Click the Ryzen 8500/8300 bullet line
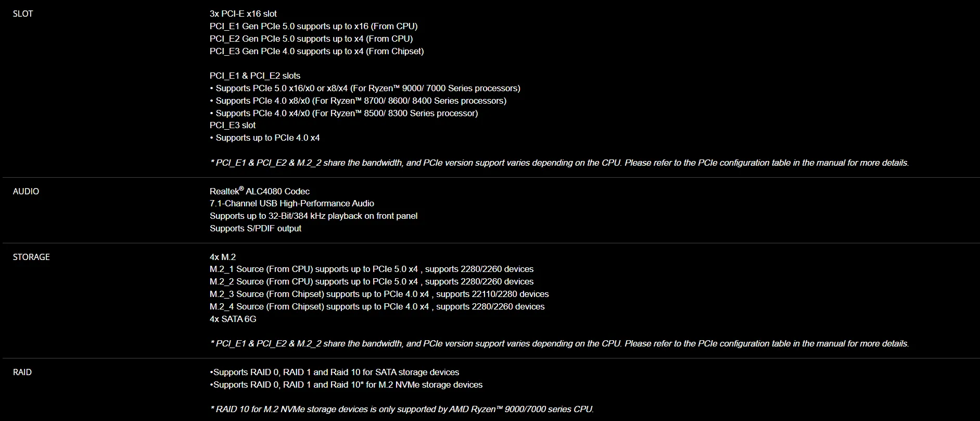This screenshot has width=980, height=421. pos(343,113)
